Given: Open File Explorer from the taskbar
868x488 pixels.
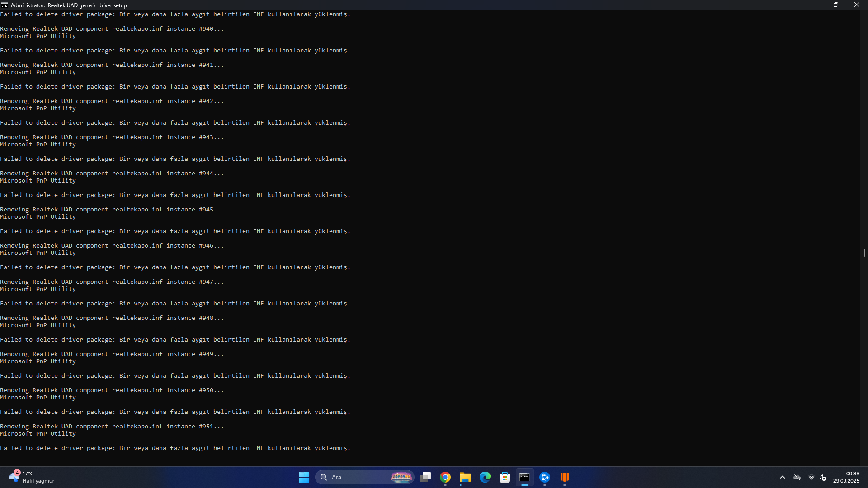Looking at the screenshot, I should 465,477.
